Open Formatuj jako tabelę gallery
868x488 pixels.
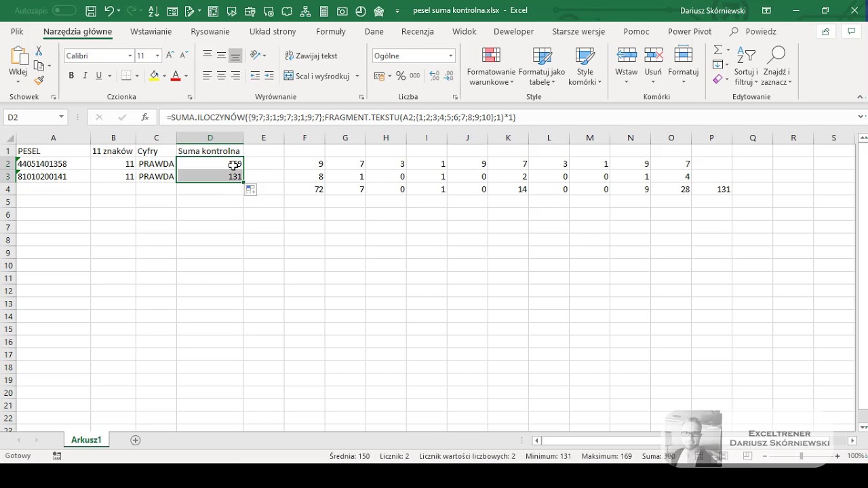(x=542, y=66)
